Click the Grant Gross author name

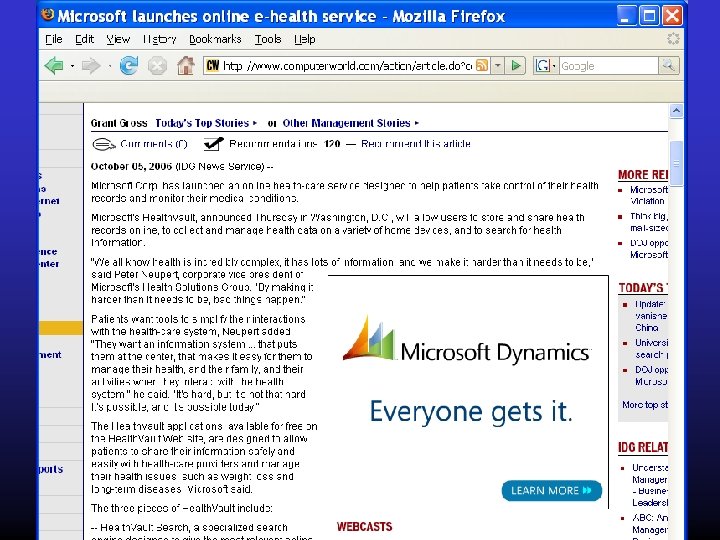(x=119, y=123)
